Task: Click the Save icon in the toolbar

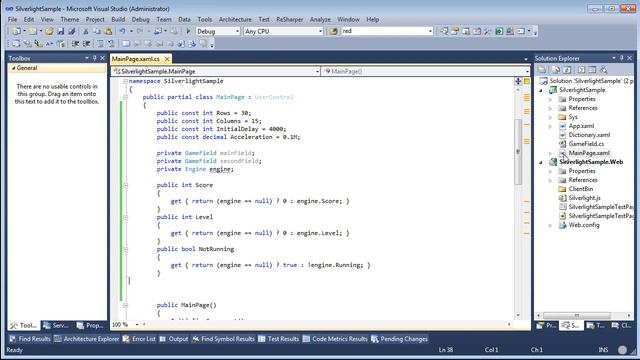Action: point(61,31)
